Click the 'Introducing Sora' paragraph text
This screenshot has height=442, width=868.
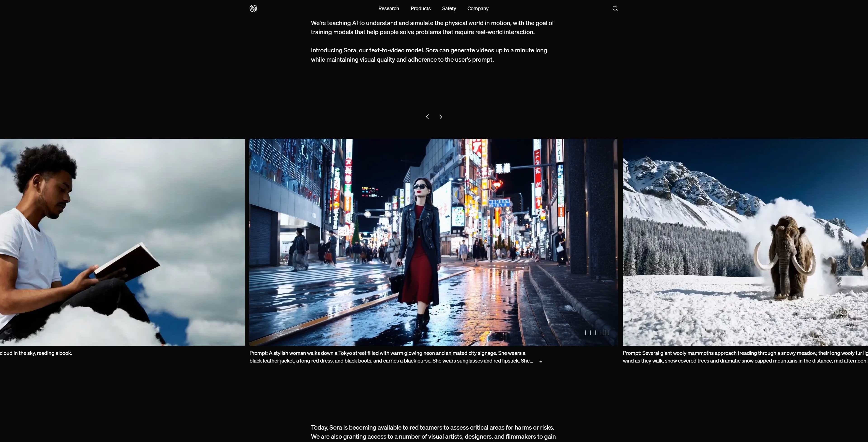coord(429,55)
